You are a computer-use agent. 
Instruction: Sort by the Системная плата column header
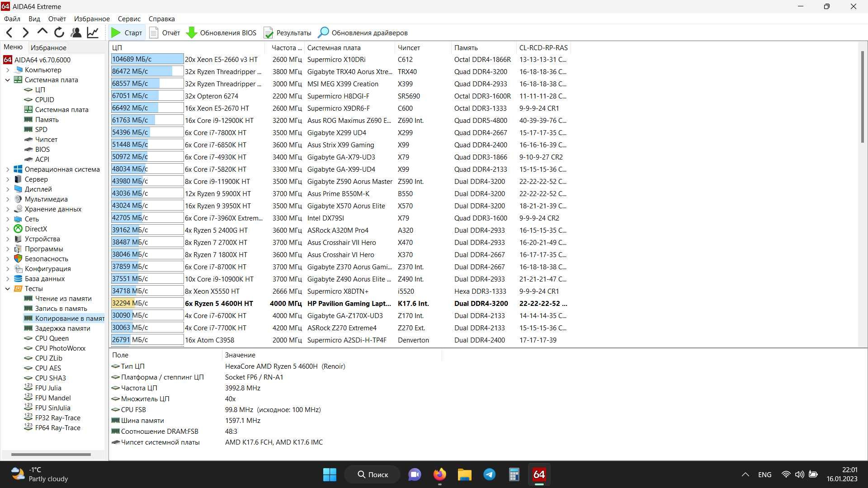349,47
